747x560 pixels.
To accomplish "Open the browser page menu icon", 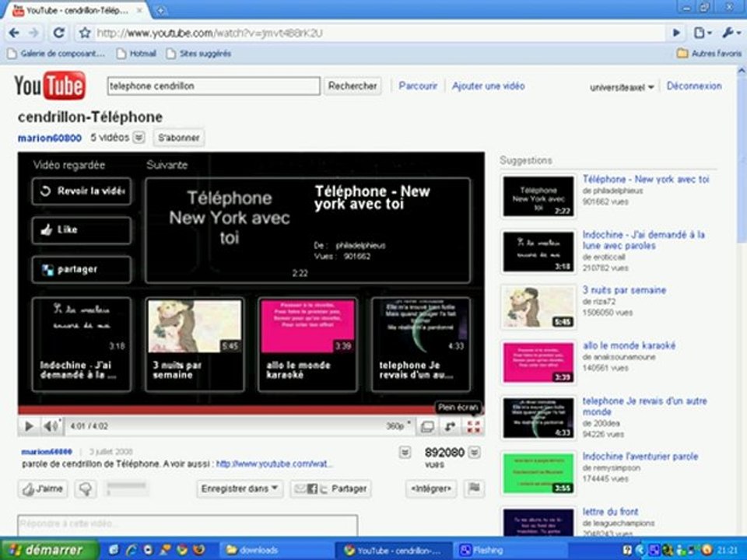I will point(702,33).
